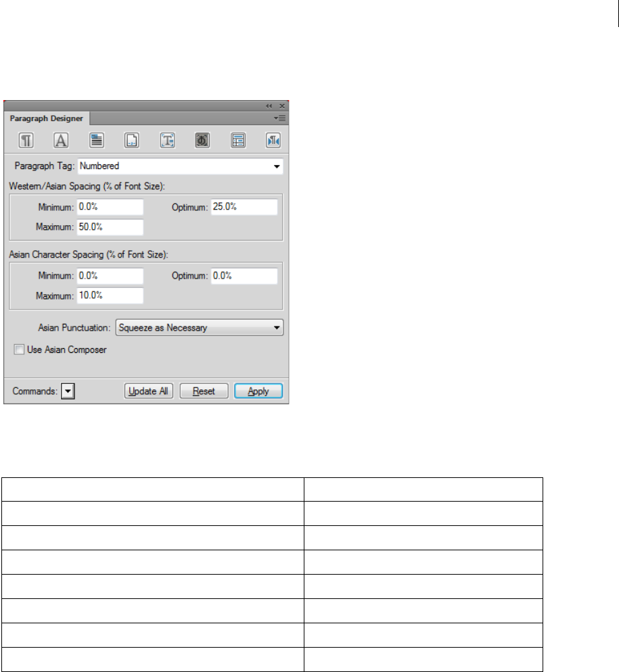Click the Apply button
Viewport: 619px width, 672px height.
[x=258, y=391]
